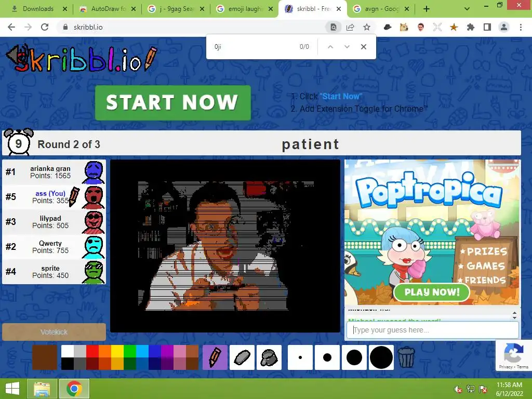Open the Chrome profile avatar
The image size is (532, 399).
coord(504,27)
